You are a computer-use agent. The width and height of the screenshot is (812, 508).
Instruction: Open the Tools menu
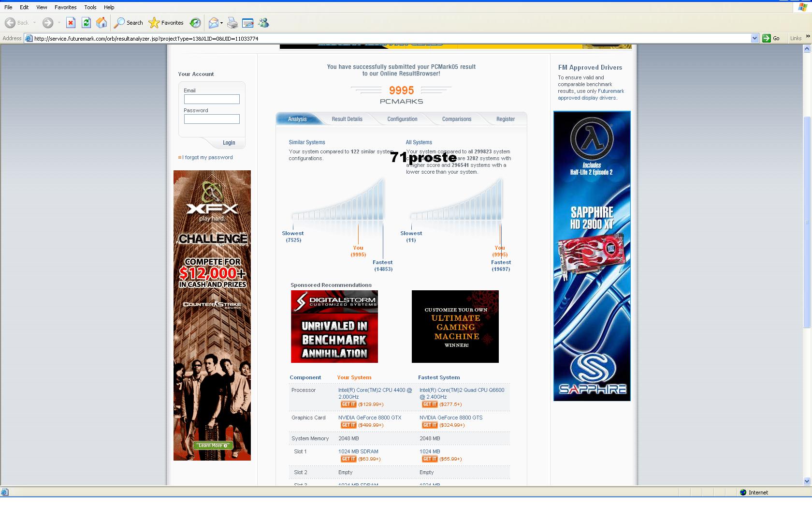90,7
